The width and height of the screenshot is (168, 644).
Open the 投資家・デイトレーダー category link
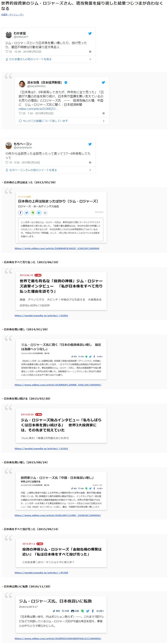[12, 15]
